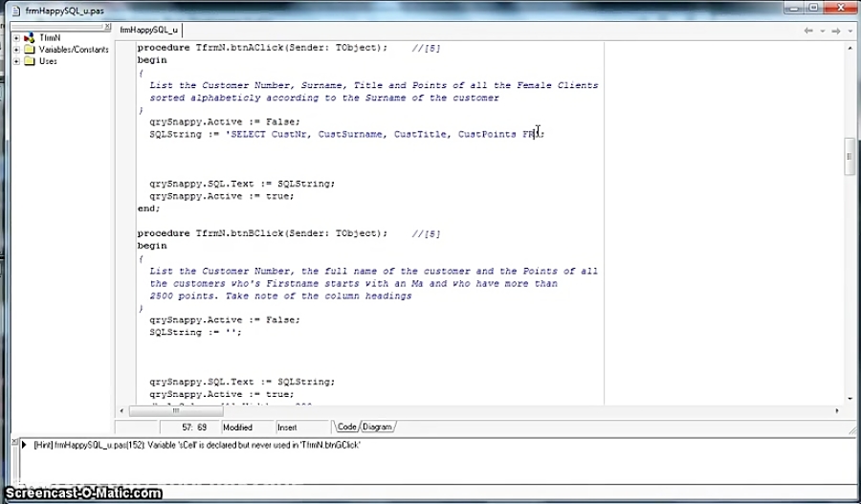
Task: Click the empty SQLString := '' line
Action: coord(195,332)
